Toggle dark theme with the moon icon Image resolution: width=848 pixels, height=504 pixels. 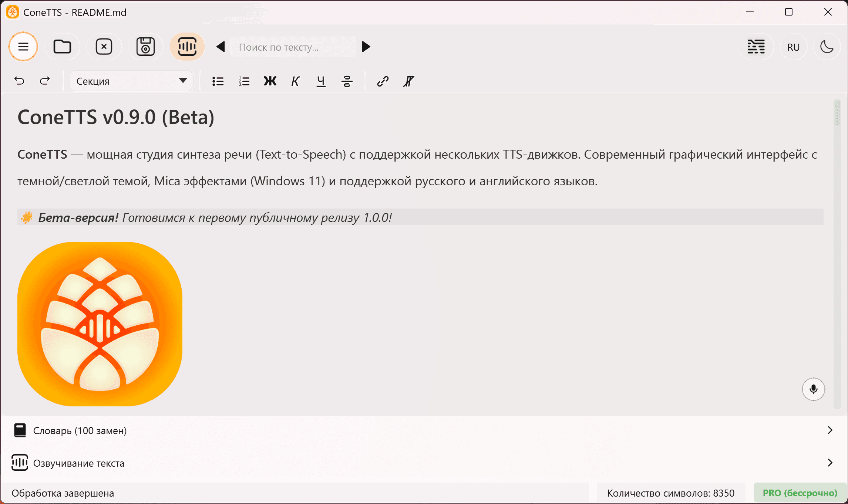(x=827, y=47)
